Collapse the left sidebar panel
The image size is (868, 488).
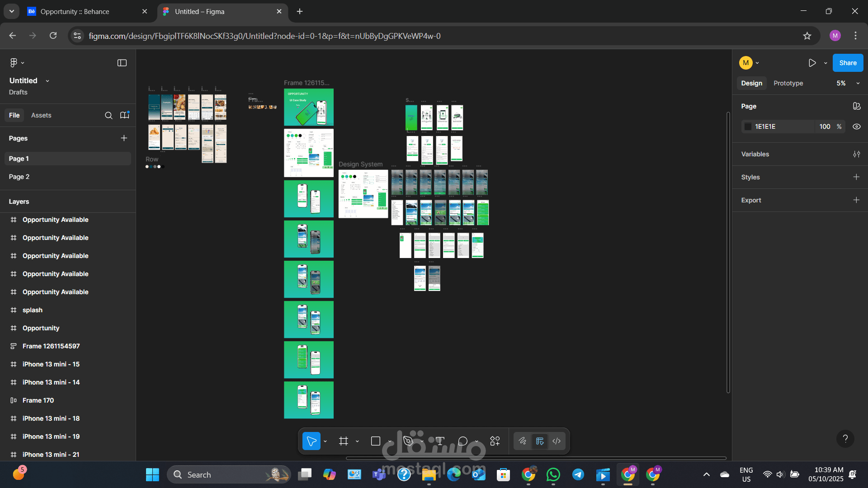122,63
